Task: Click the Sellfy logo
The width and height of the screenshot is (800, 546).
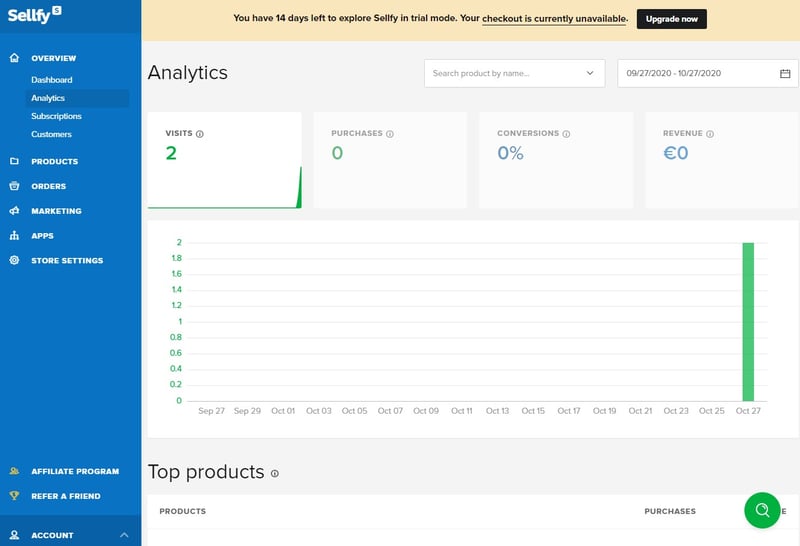Action: 34,14
